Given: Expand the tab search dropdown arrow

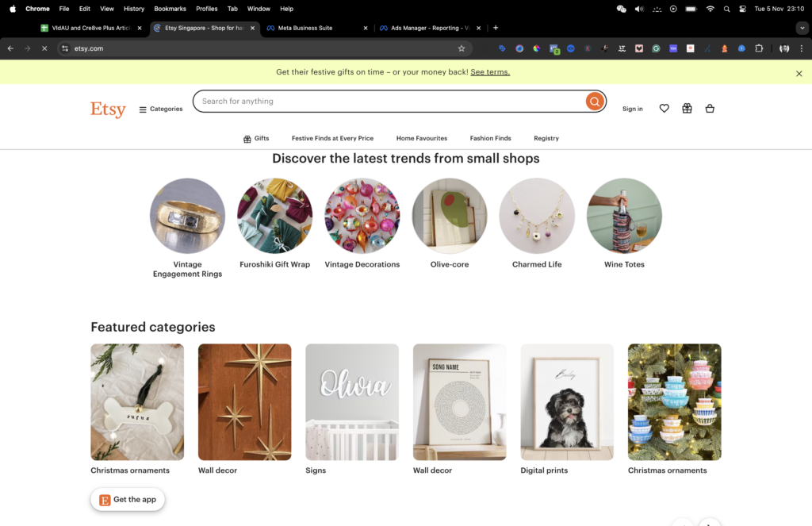Looking at the screenshot, I should click(802, 28).
